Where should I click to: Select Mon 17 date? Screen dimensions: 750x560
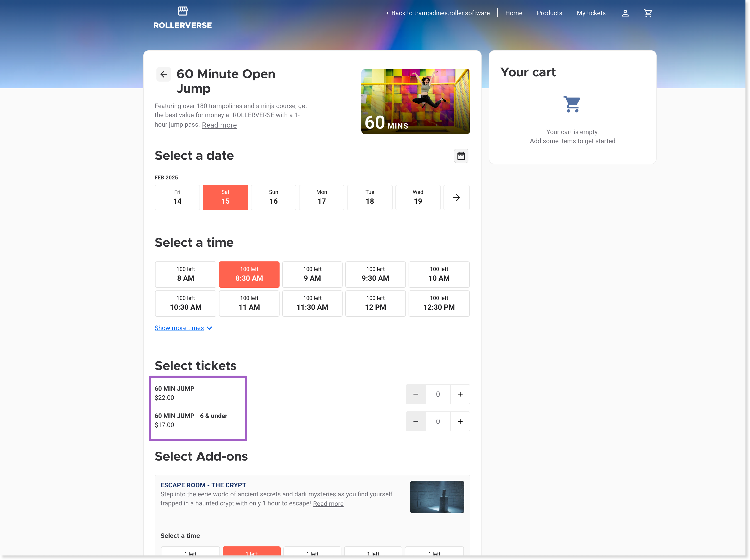point(321,198)
